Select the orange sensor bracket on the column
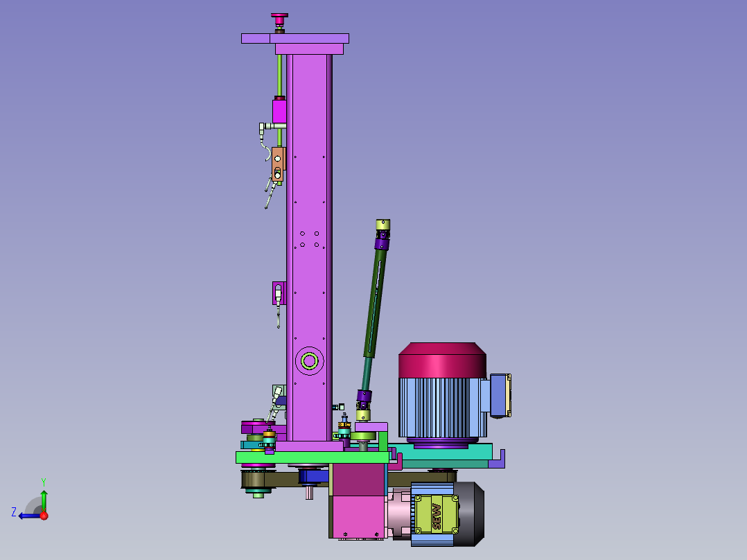747x560 pixels. tap(279, 164)
